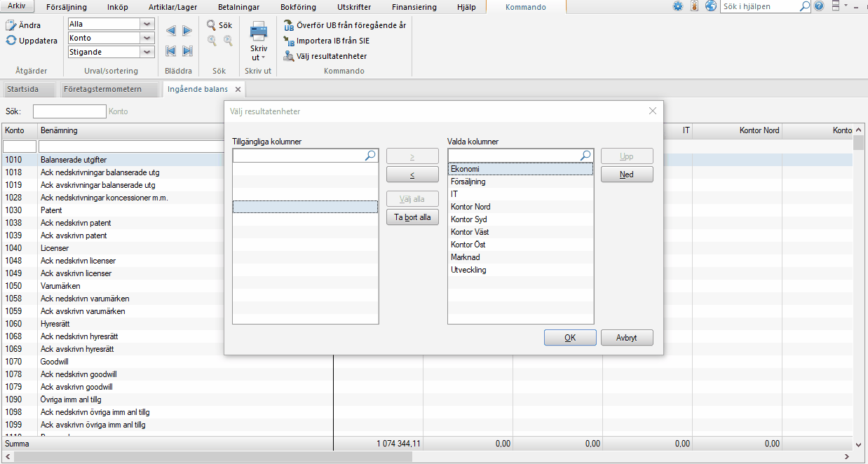
Task: Jump to first record in Bläddra
Action: click(171, 50)
